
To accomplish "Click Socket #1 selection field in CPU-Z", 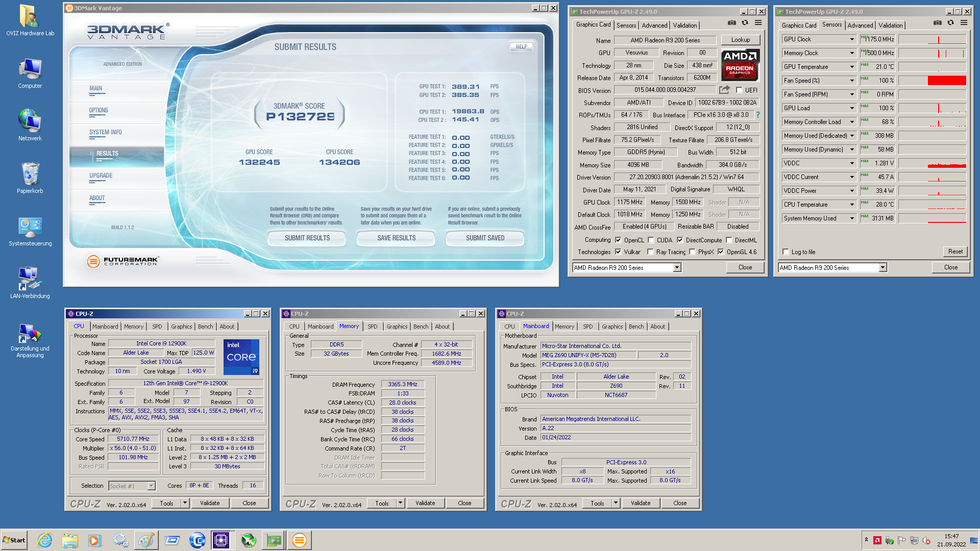I will 132,486.
